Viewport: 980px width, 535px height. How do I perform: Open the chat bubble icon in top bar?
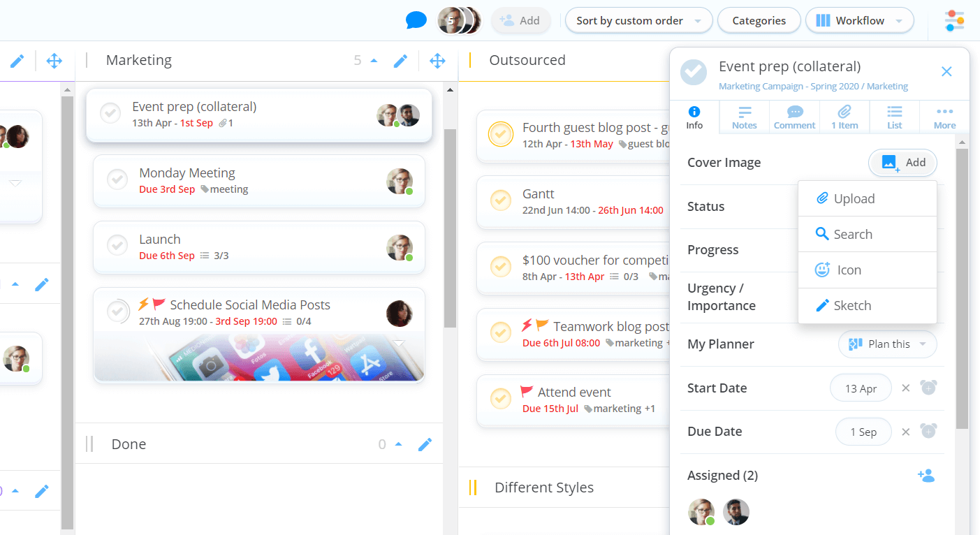(x=416, y=20)
